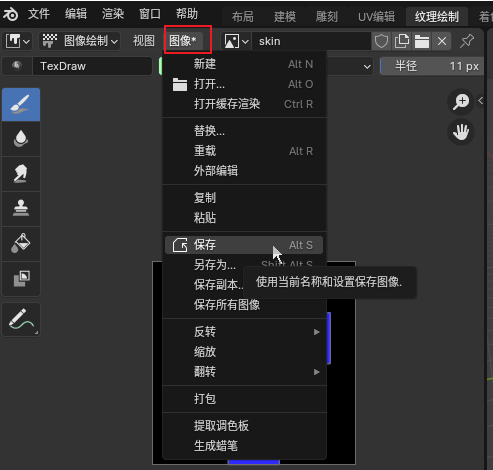
Task: Choose 重载 menu entry
Action: click(x=244, y=151)
